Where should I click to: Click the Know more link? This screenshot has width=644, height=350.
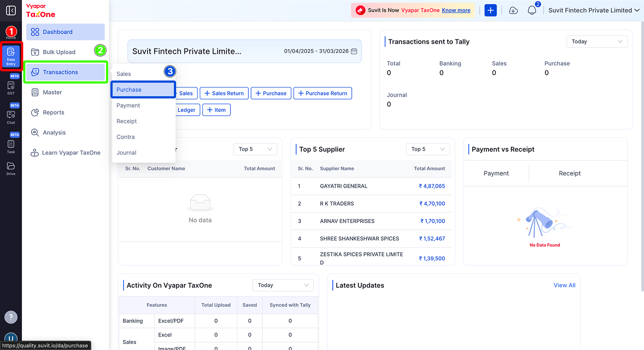tap(456, 10)
